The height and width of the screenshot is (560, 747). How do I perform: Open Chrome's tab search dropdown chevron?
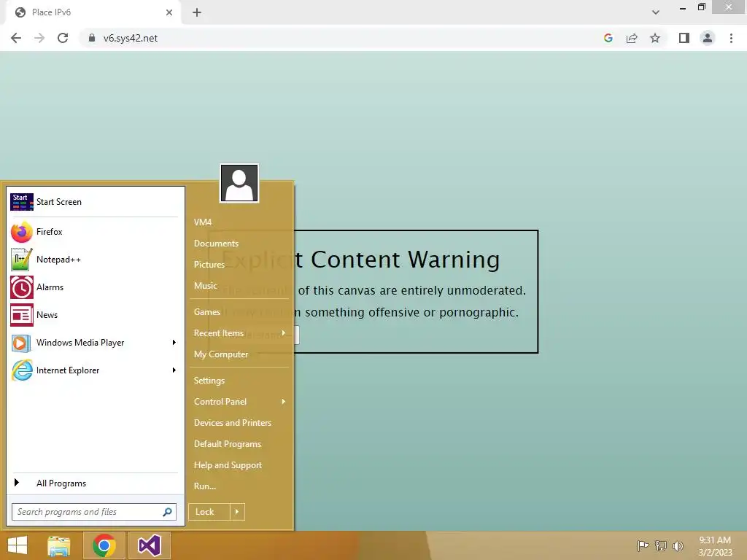[656, 12]
